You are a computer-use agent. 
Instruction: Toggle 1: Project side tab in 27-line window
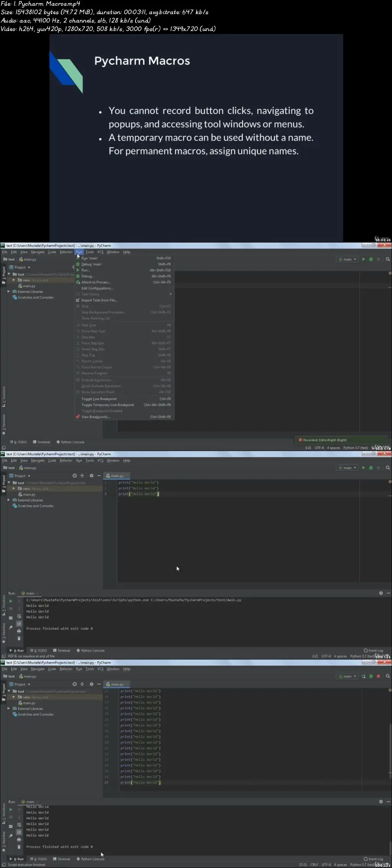(4, 692)
